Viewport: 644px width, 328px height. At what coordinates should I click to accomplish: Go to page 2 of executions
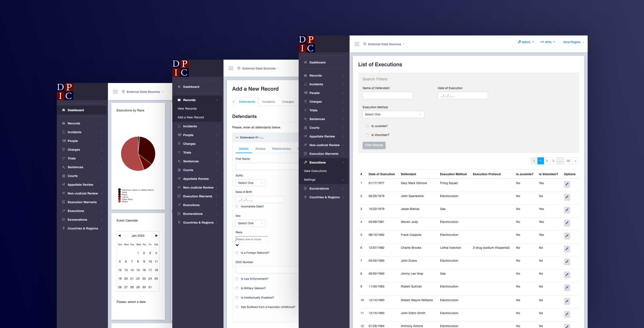(x=547, y=161)
